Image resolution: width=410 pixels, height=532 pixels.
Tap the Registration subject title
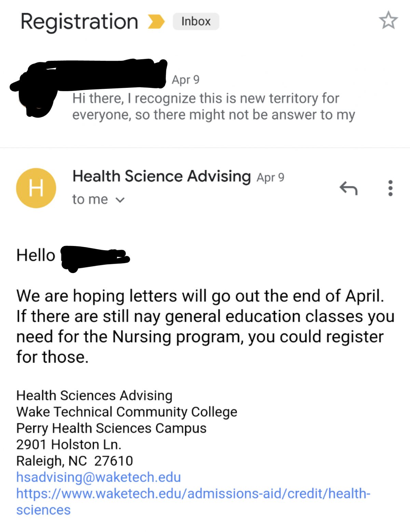pos(79,22)
